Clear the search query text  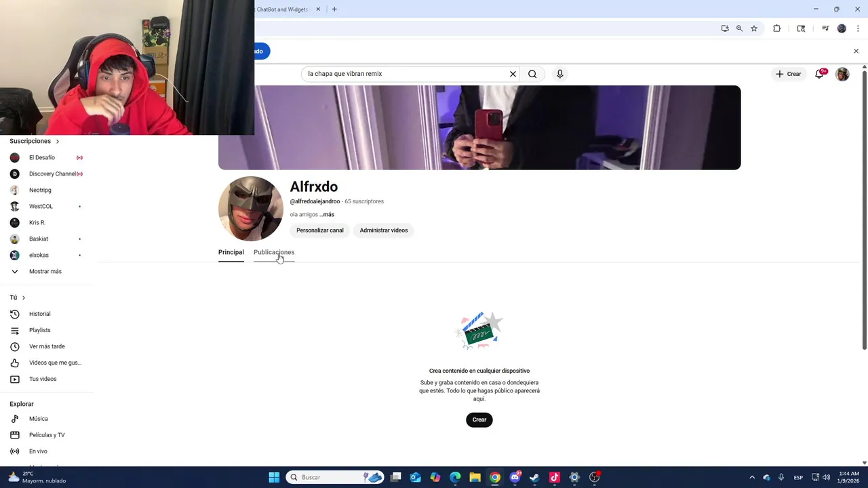pos(513,74)
